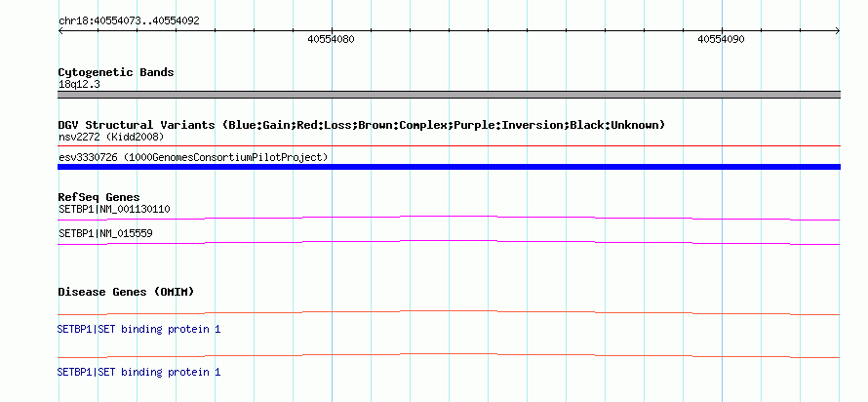Image resolution: width=868 pixels, height=402 pixels.
Task: Open the esv3330726 1000GenomesConsortiumPilotProject variant label
Action: (x=193, y=158)
